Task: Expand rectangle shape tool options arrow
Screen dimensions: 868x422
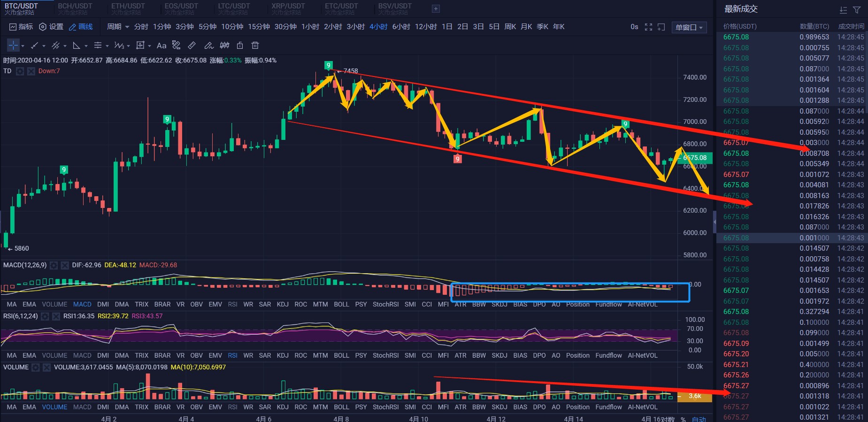Action: tap(149, 46)
